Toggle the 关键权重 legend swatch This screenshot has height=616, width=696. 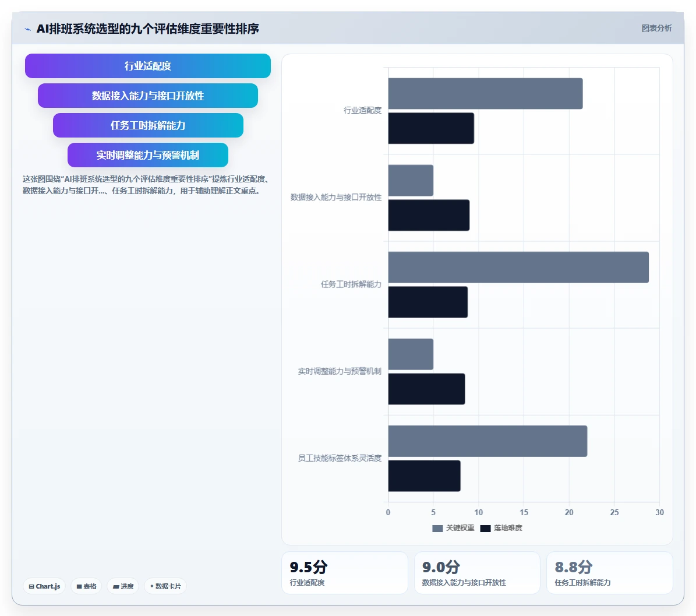click(x=437, y=528)
